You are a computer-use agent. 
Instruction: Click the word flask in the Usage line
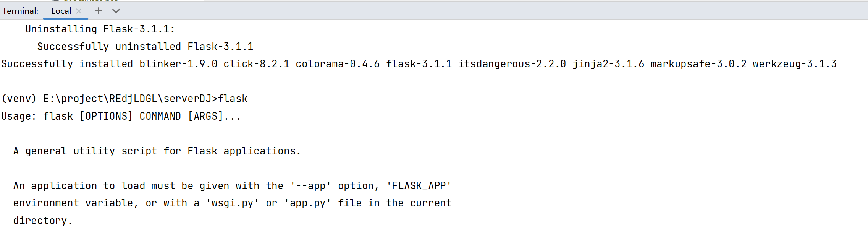pos(58,115)
